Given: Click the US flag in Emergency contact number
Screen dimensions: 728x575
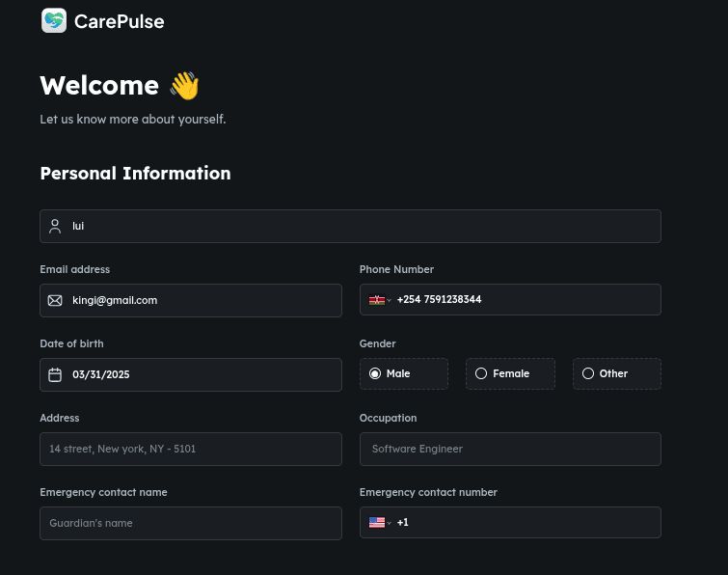Looking at the screenshot, I should (x=377, y=523).
